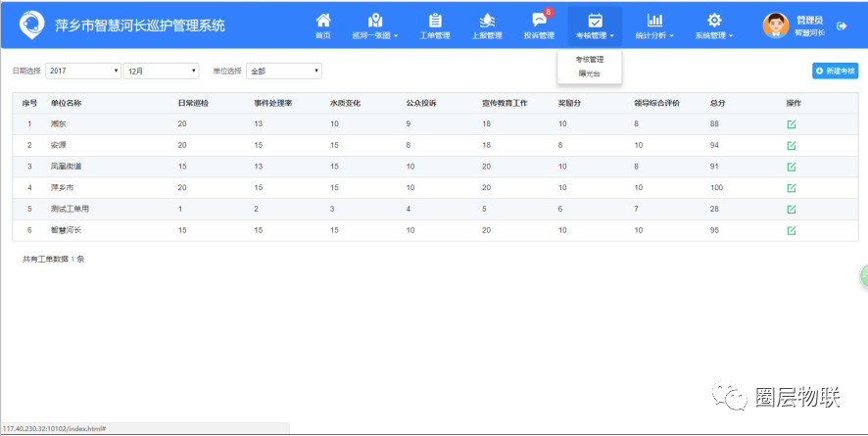Open 上报管理 icon
The height and width of the screenshot is (436, 868).
pyautogui.click(x=487, y=21)
